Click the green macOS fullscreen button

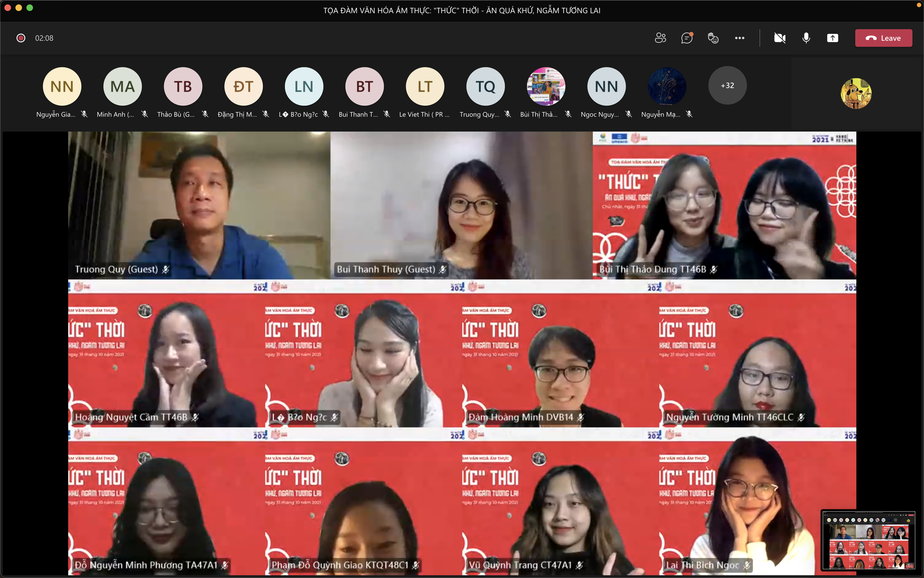pos(30,8)
